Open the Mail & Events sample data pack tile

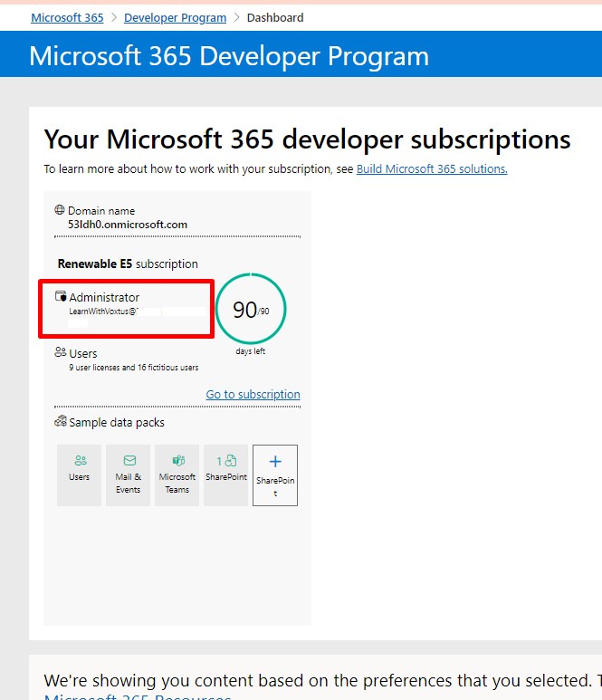point(128,475)
